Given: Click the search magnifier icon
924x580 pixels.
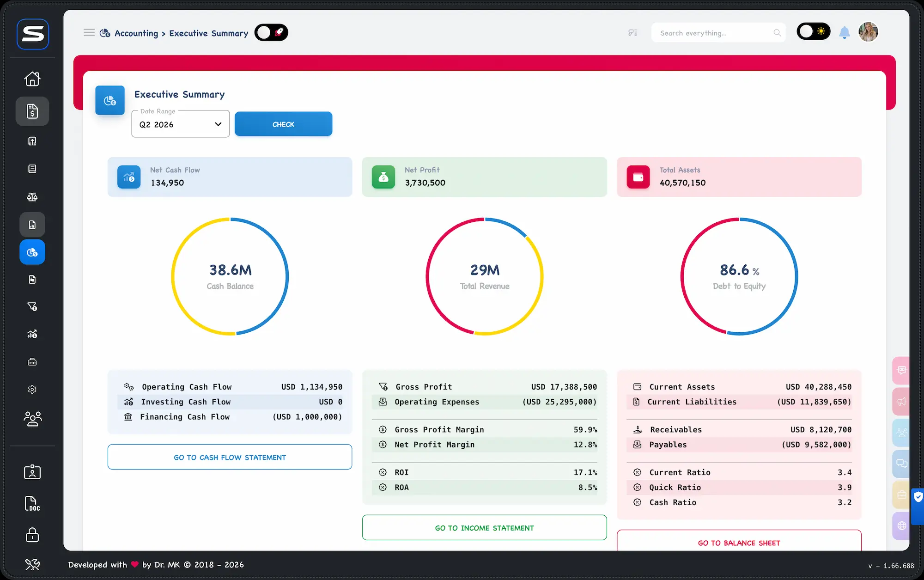Looking at the screenshot, I should [x=777, y=33].
